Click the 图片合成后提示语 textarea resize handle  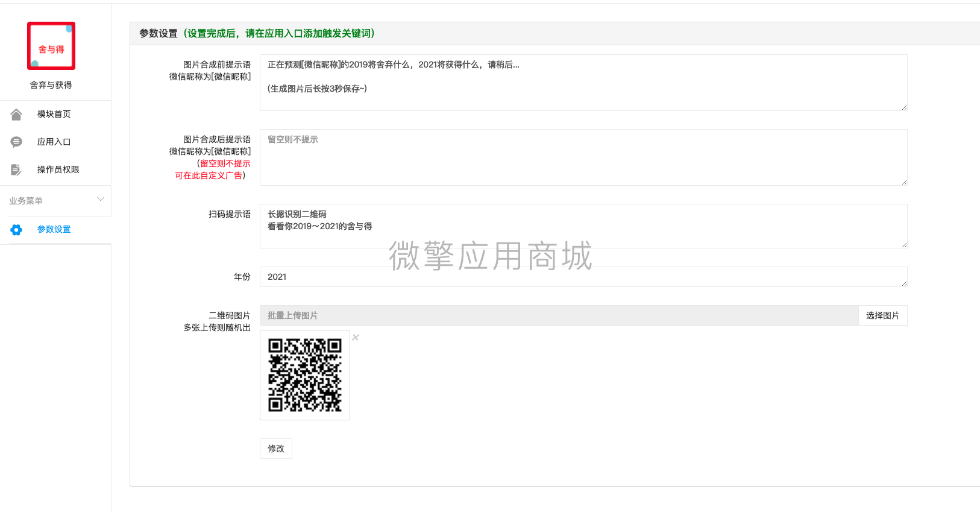tap(904, 182)
